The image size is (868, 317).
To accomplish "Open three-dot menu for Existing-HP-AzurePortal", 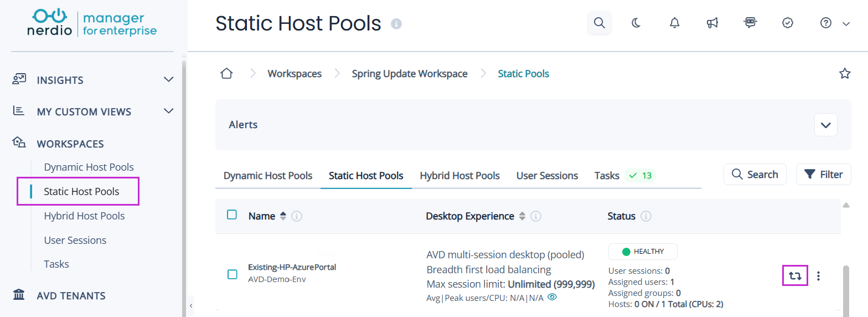I will (x=819, y=275).
